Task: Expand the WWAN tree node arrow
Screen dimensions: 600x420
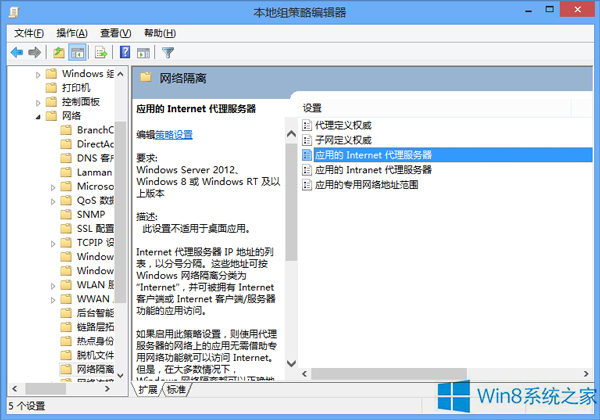Action: pos(53,300)
